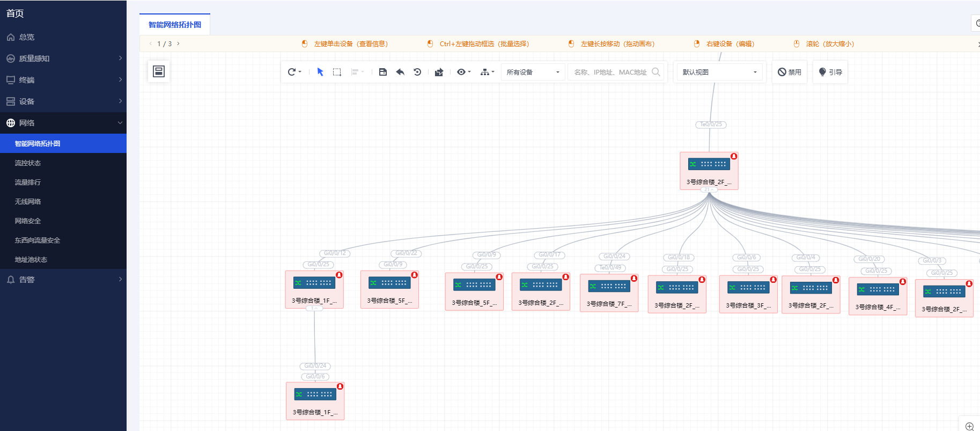
Task: Open the 网络安全 submenu item
Action: (x=63, y=221)
